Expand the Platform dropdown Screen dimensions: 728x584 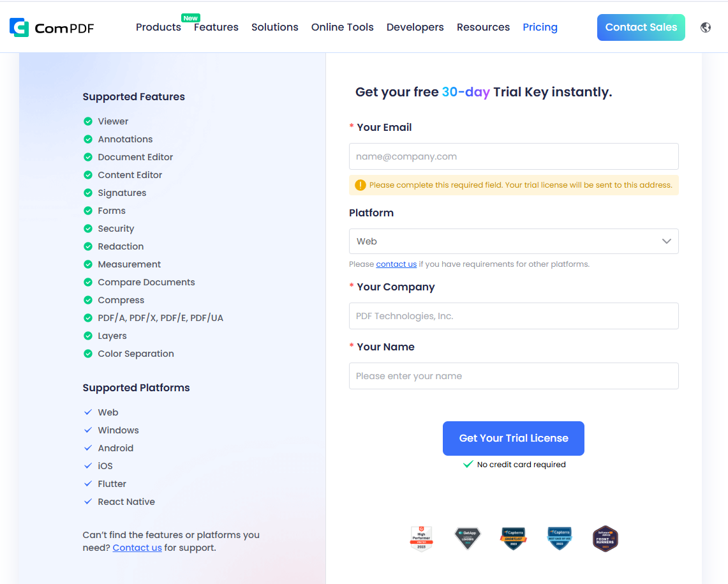click(514, 241)
